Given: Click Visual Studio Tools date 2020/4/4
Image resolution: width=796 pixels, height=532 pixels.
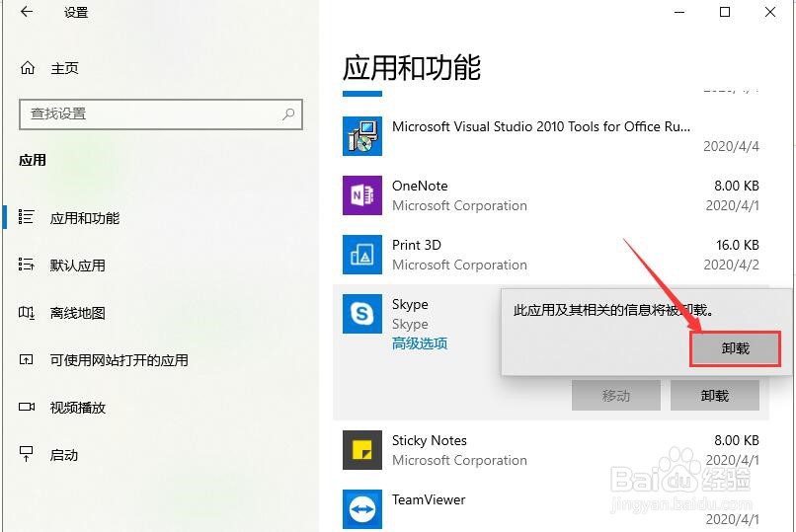Looking at the screenshot, I should [x=731, y=146].
